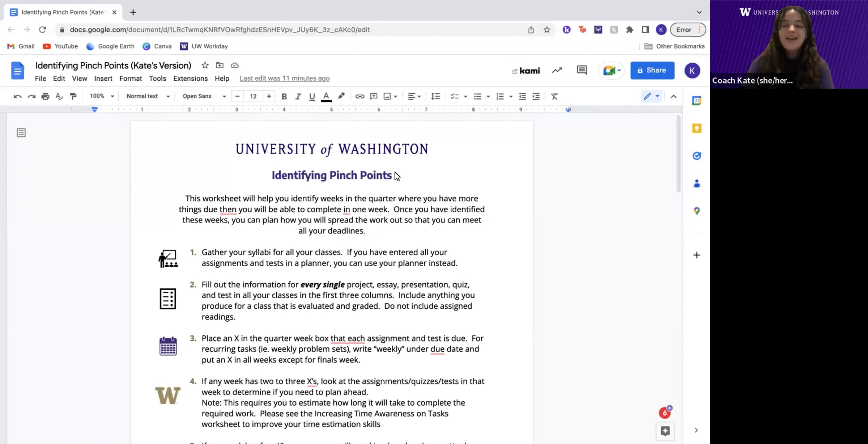Viewport: 868px width, 444px height.
Task: Star the document title
Action: click(x=205, y=65)
